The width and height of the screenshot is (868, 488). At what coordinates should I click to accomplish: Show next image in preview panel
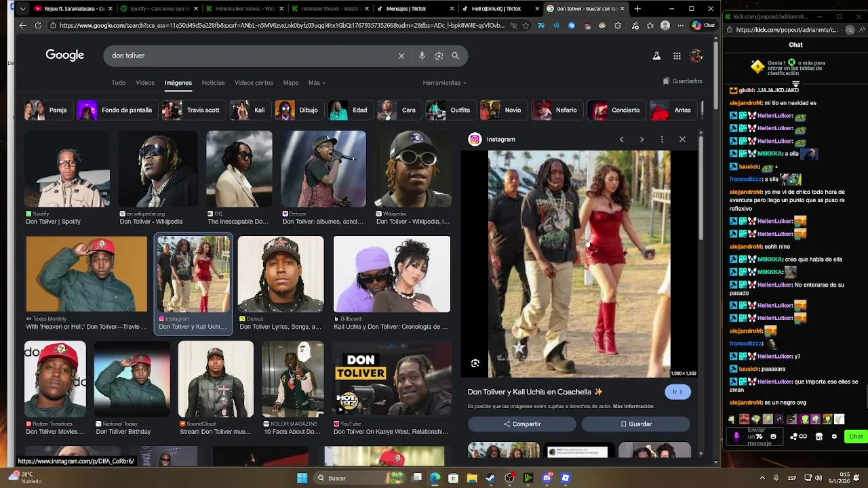click(642, 139)
